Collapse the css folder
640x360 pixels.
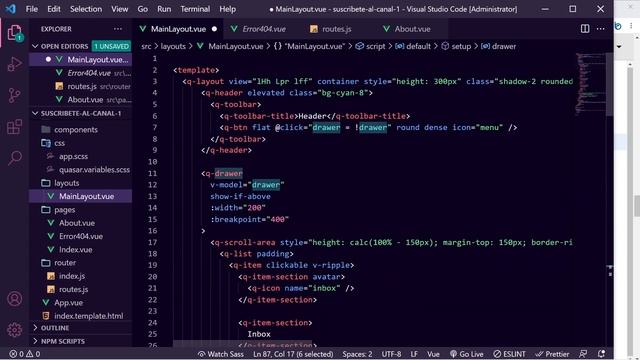(x=53, y=143)
